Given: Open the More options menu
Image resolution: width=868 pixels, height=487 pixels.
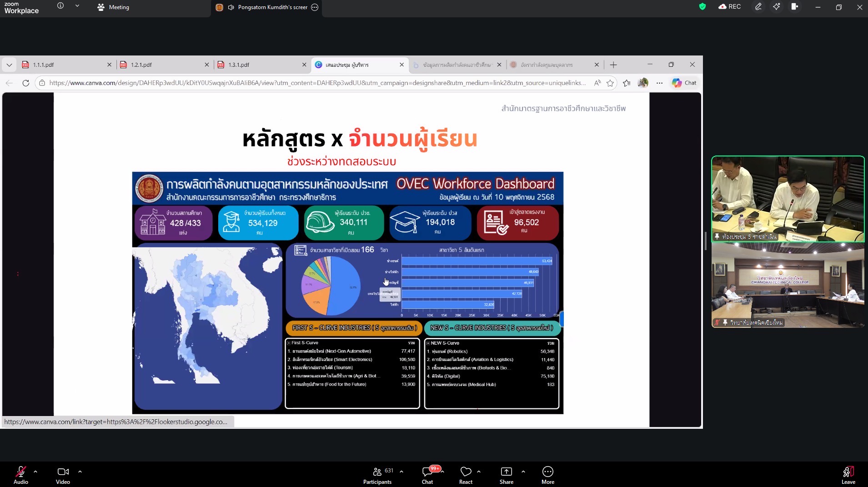Looking at the screenshot, I should click(x=547, y=474).
